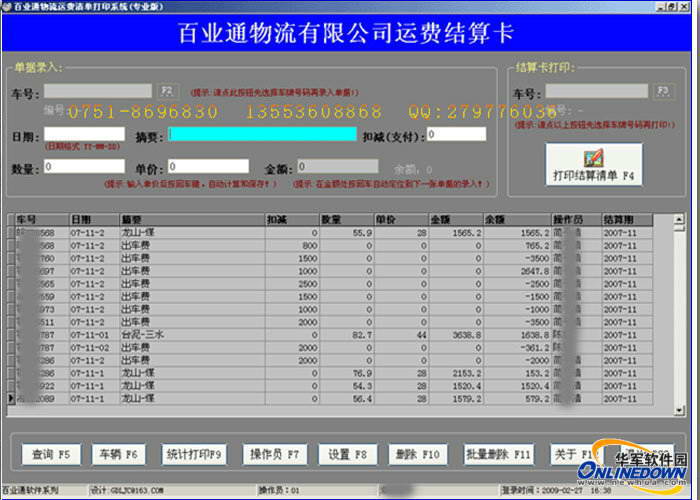Select balance cell -1000
This screenshot has height=500, width=700.
click(518, 309)
